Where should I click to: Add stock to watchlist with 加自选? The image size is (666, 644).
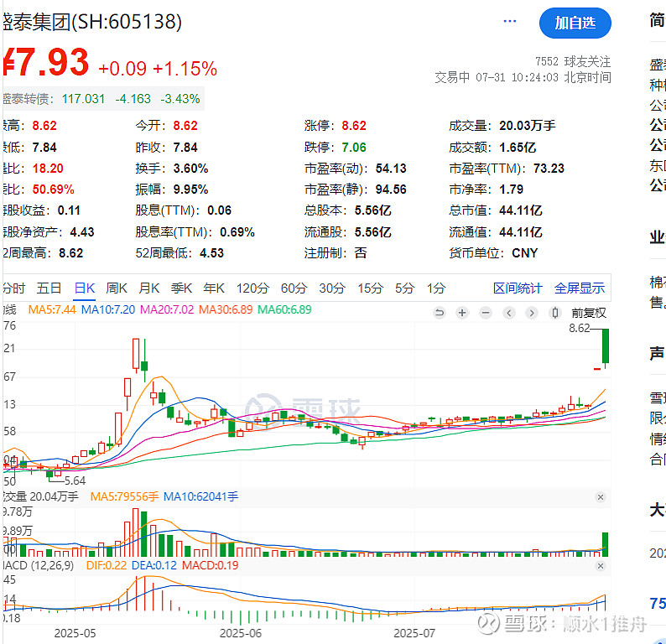tap(575, 23)
